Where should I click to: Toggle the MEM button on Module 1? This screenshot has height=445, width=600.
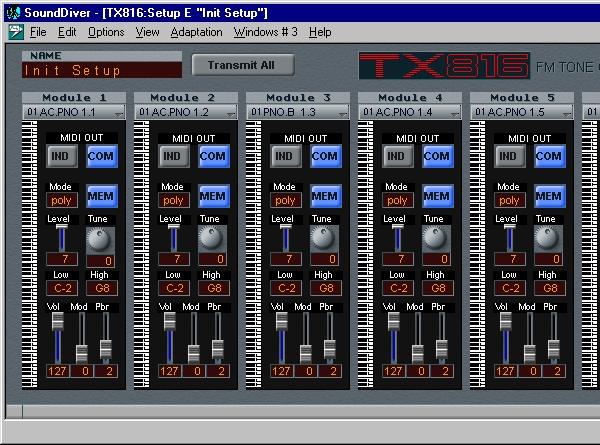[x=102, y=196]
